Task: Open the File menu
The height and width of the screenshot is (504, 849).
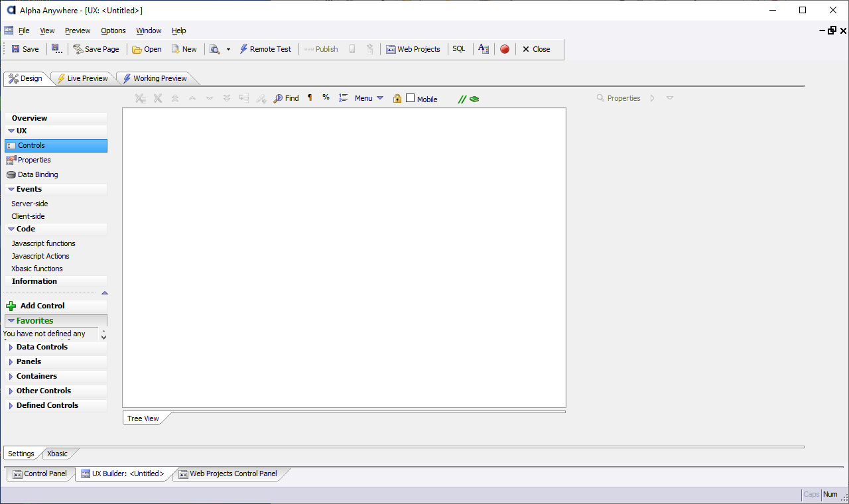Action: [x=24, y=31]
